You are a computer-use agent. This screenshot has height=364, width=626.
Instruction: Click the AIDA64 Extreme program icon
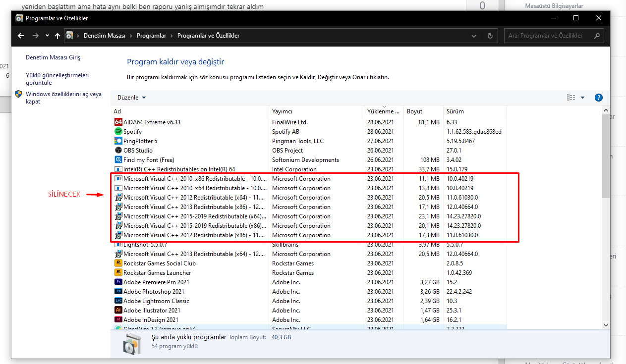coord(118,122)
